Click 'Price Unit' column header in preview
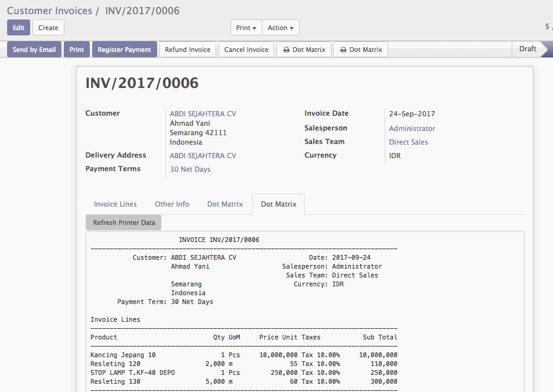 (x=278, y=337)
